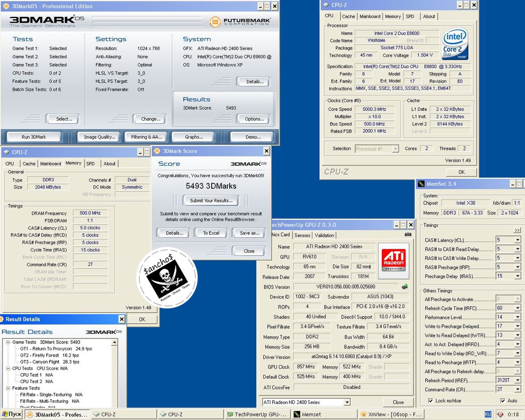Click Close button in GPU-Z window
The height and width of the screenshot is (420, 525).
click(398, 402)
